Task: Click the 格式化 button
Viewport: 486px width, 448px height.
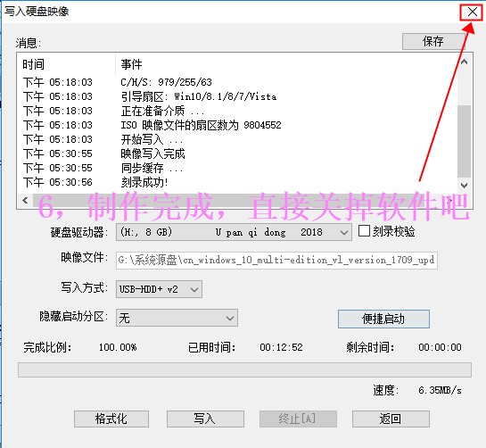Action: point(111,419)
